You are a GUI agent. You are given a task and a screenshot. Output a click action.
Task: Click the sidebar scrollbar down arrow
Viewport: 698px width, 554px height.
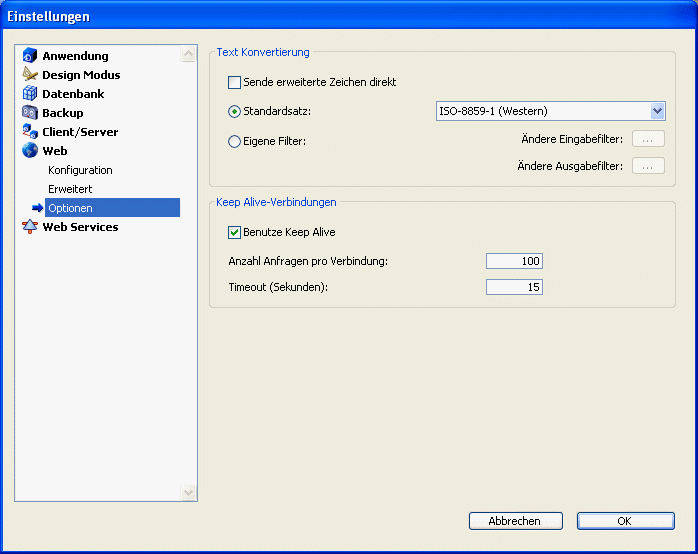[x=189, y=492]
